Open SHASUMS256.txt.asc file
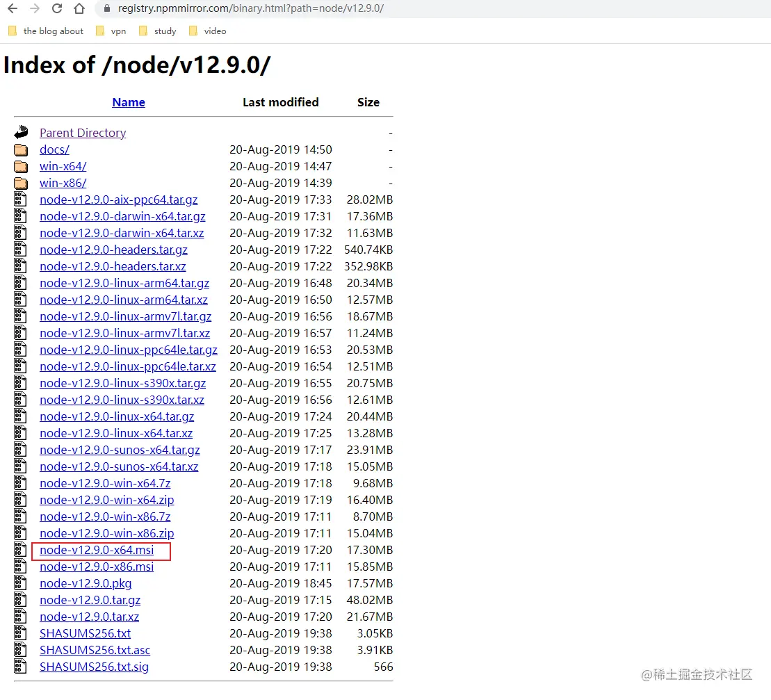This screenshot has width=771, height=700. click(x=95, y=651)
